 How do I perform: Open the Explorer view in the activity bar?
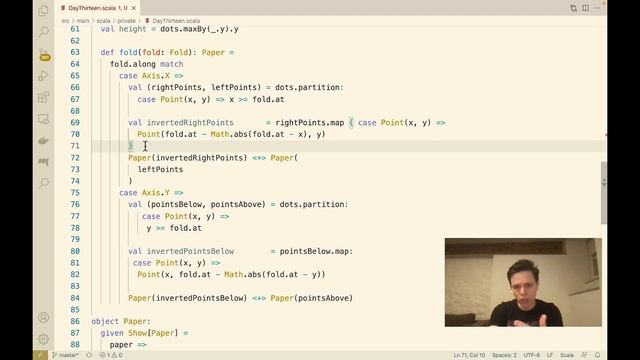coord(43,10)
